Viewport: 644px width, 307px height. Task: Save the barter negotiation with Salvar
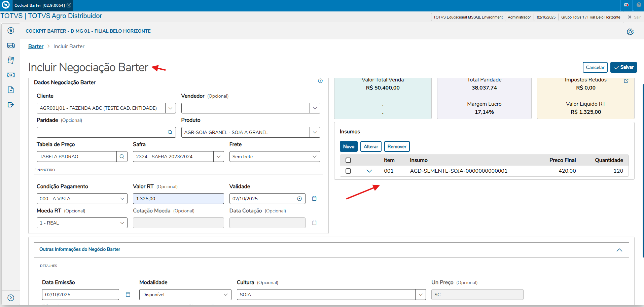point(623,67)
